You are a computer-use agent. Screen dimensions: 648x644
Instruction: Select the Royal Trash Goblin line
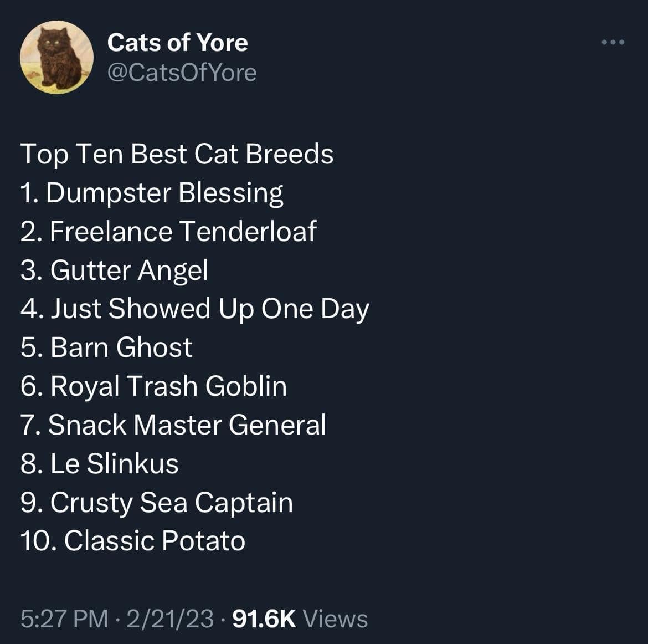[153, 386]
